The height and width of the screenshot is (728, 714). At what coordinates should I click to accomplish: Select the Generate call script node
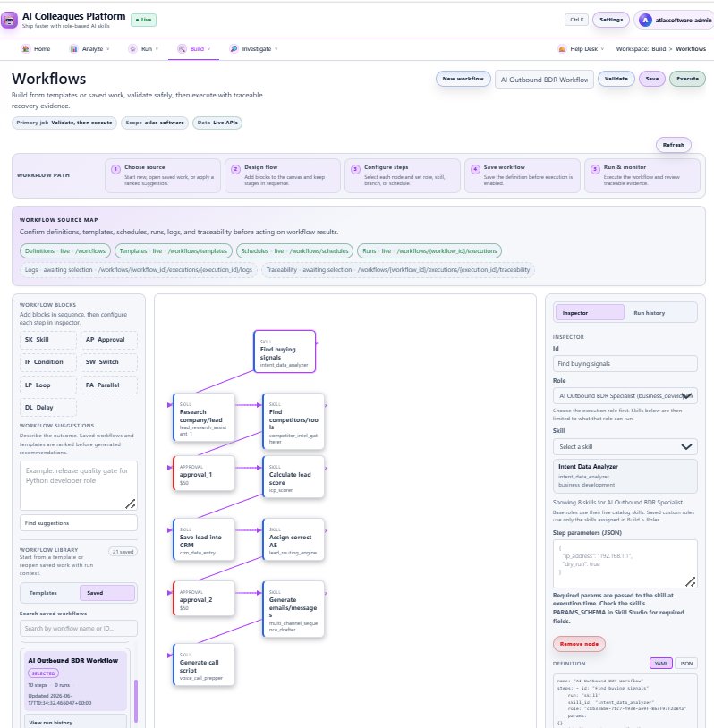tap(204, 665)
